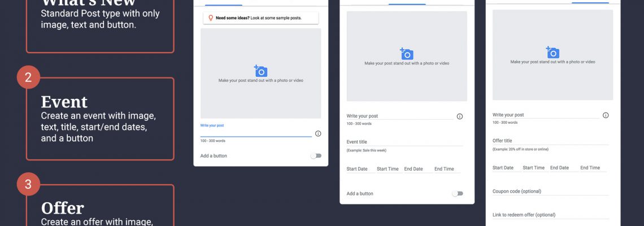
Task: Open the Start Time picker in the Offer form
Action: 533,168
